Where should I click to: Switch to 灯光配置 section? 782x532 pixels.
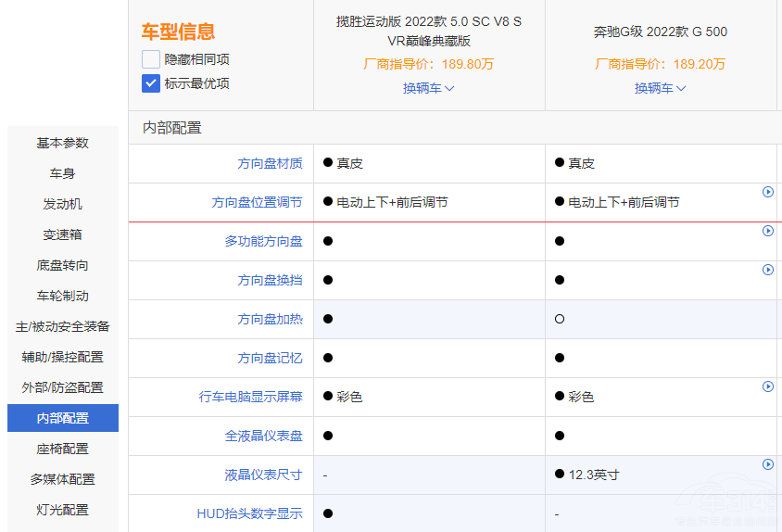click(x=63, y=510)
